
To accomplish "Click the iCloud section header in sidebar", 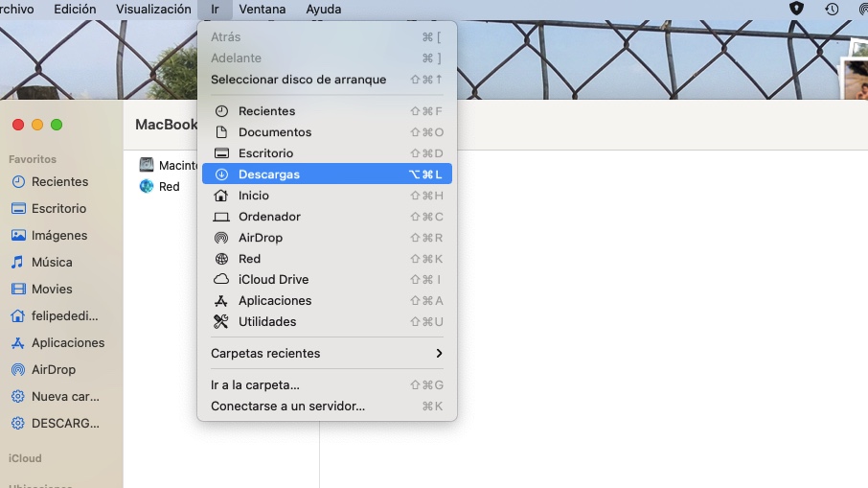I will [25, 458].
